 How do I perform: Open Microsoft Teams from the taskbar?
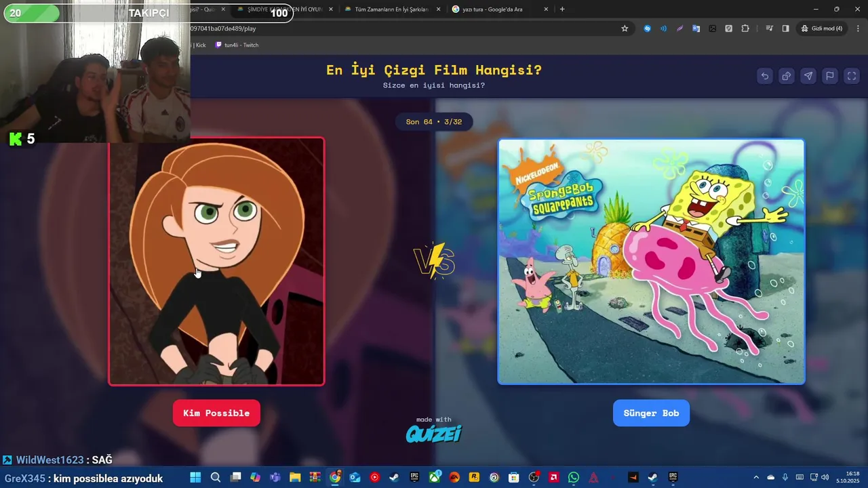pos(275,477)
